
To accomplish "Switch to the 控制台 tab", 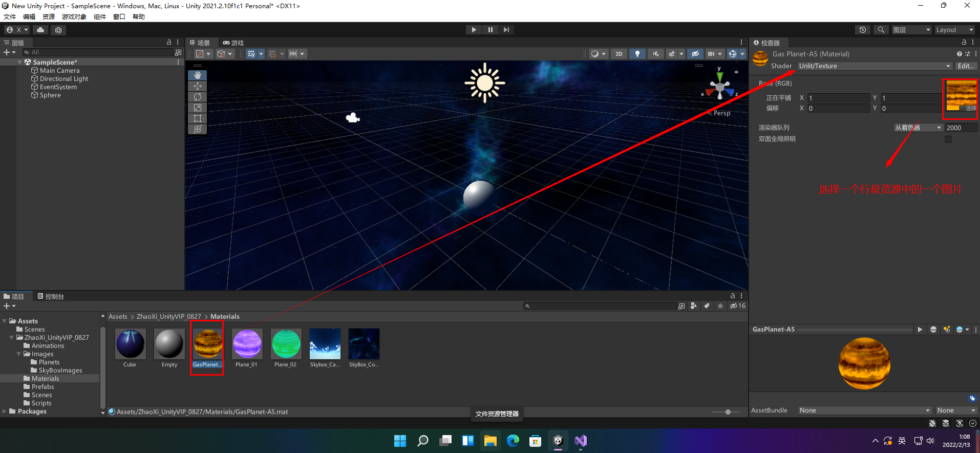I will tap(51, 297).
